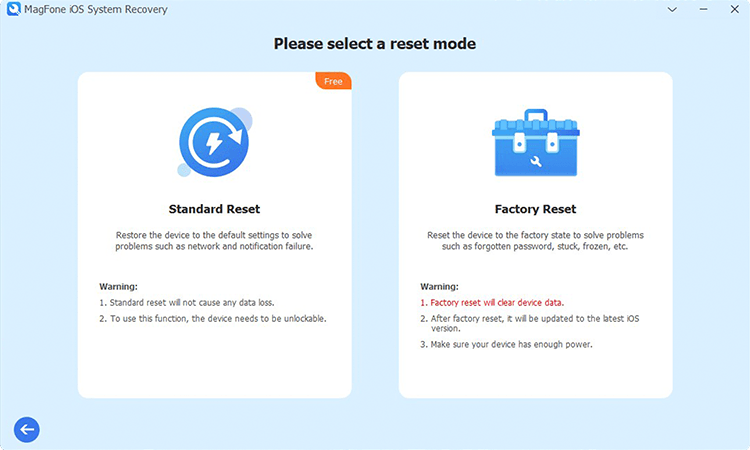Minimize the MagFone window
The width and height of the screenshot is (750, 450).
pos(703,9)
